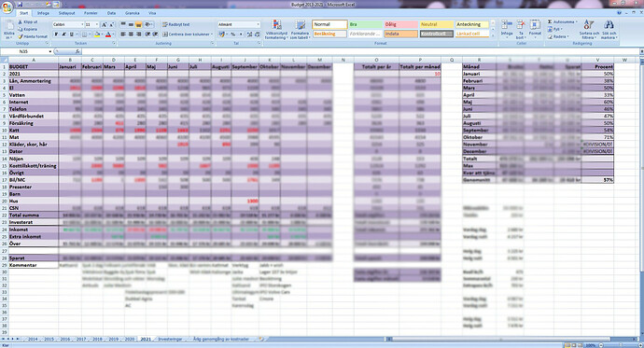Click the Autosumma sigma icon
This screenshot has width=644, height=348.
click(550, 21)
